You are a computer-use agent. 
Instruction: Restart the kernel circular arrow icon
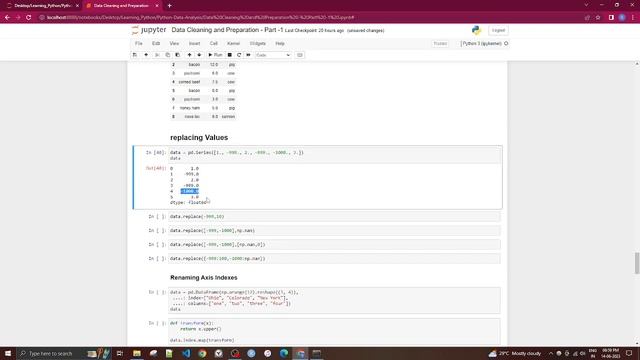tap(239, 55)
